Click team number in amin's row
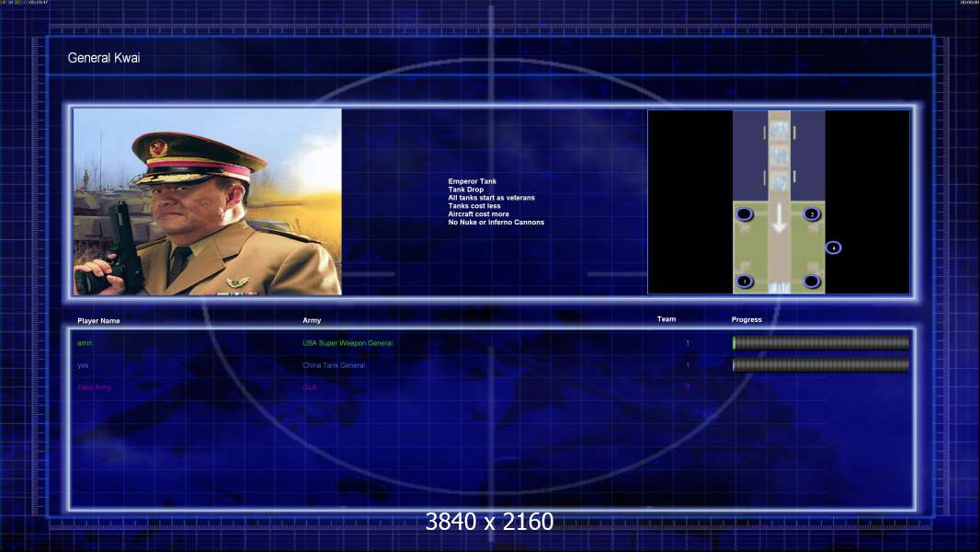Viewport: 980px width, 552px height. tap(688, 343)
